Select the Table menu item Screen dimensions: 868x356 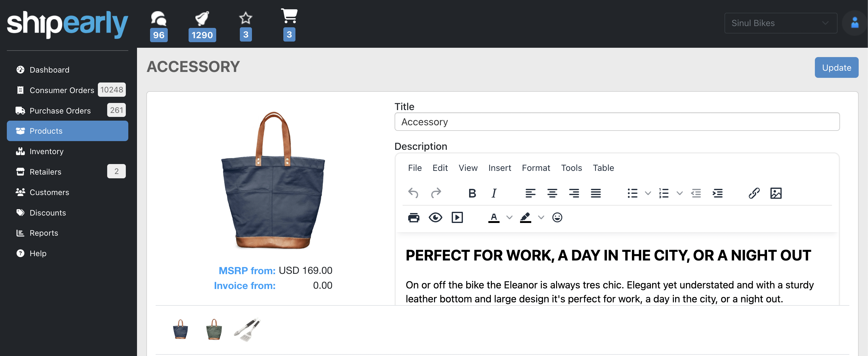603,167
